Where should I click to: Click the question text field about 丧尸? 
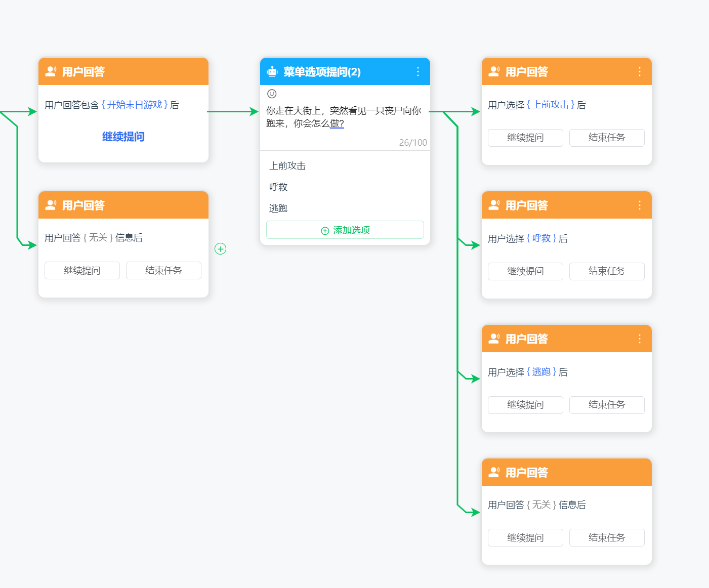click(344, 117)
